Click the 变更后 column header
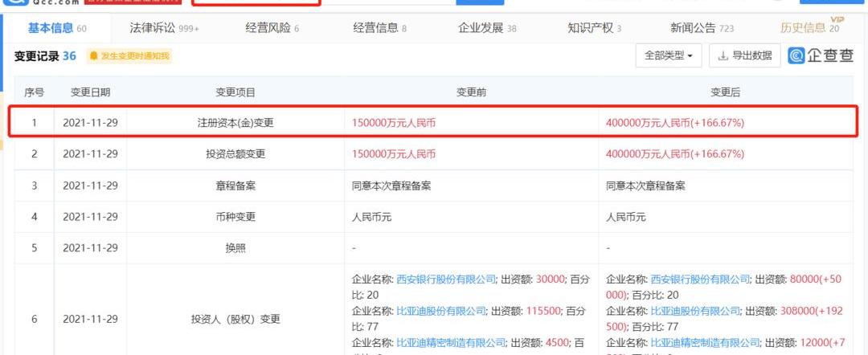Viewport: 868px width, 355px height. point(725,92)
